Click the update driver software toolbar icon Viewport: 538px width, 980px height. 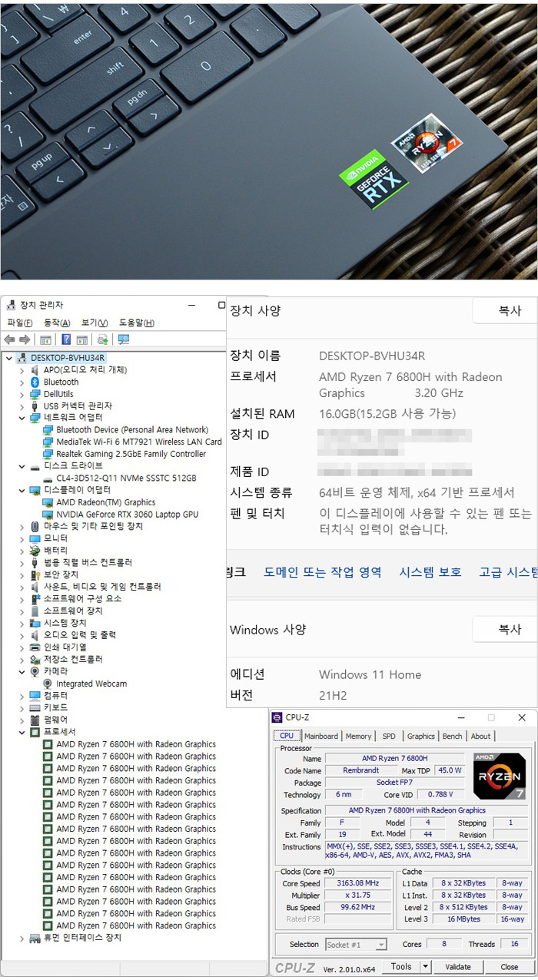102,339
